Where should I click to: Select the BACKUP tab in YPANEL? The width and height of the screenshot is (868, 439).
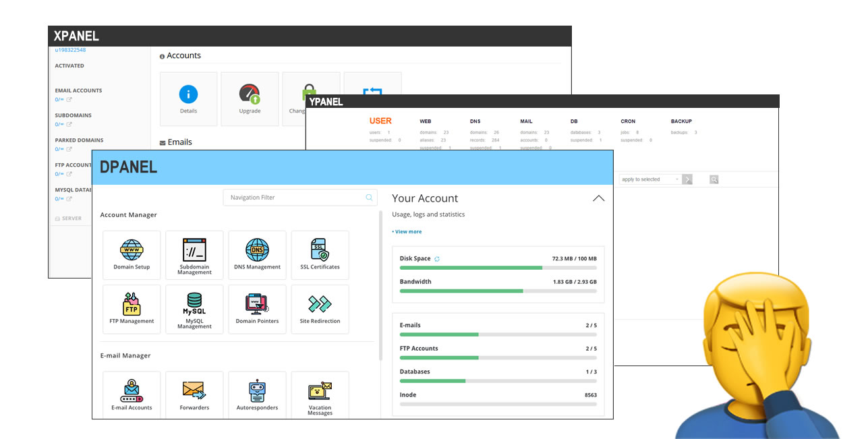(681, 121)
